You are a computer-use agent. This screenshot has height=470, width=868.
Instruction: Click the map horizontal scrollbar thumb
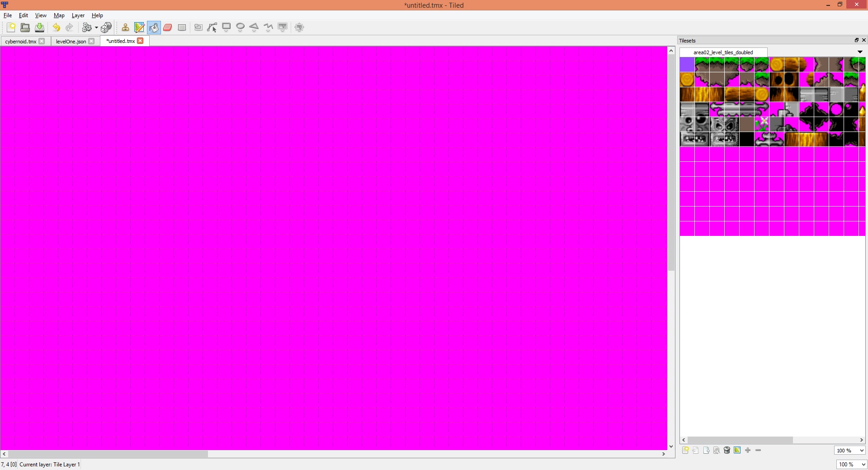pos(108,454)
